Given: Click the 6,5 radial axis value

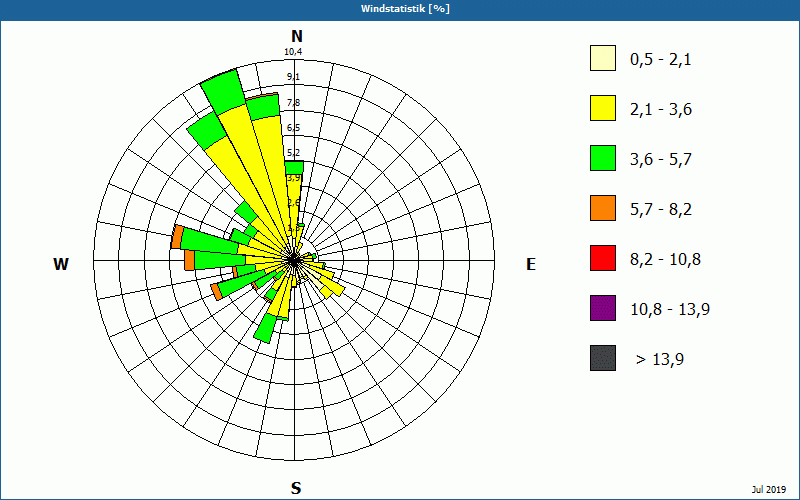Looking at the screenshot, I should tap(293, 128).
